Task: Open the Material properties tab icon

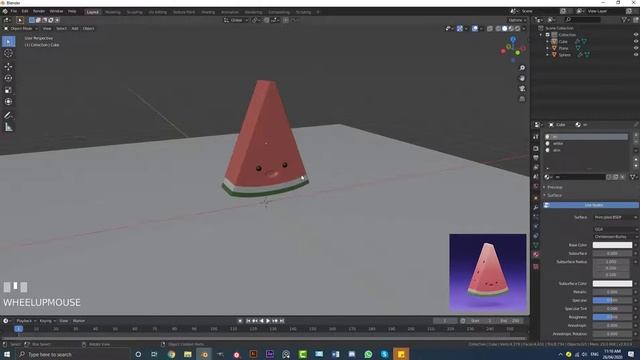Action: coord(536,254)
